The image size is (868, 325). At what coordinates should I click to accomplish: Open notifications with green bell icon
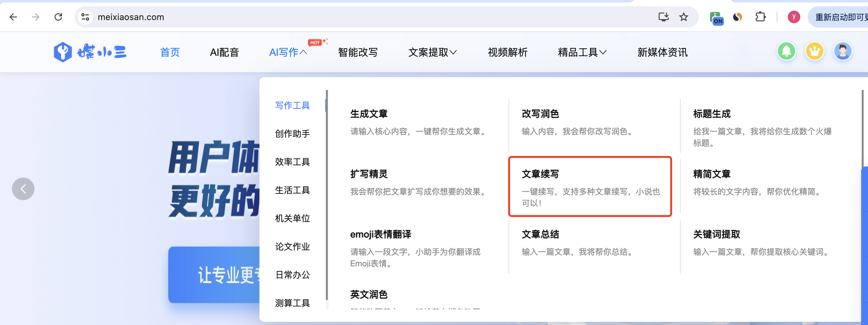[787, 52]
